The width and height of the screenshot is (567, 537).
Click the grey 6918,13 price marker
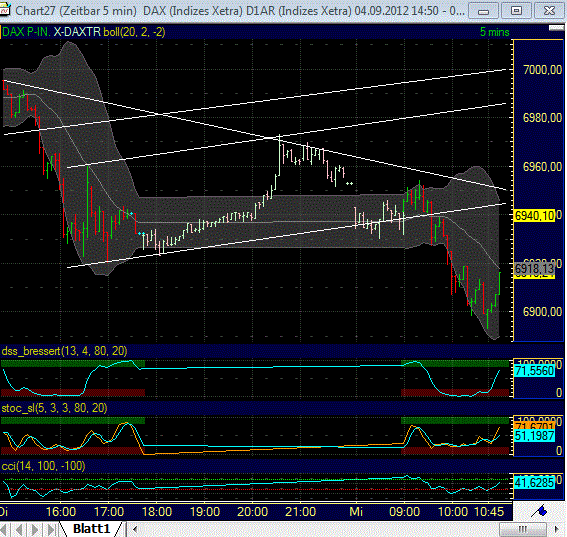(534, 269)
